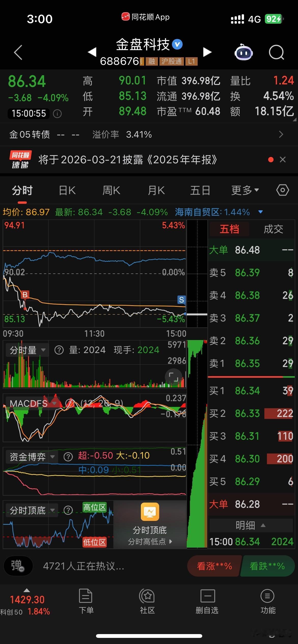Open 更多 chart period dropdown
Screen dimensions: 298x644
coord(245,190)
